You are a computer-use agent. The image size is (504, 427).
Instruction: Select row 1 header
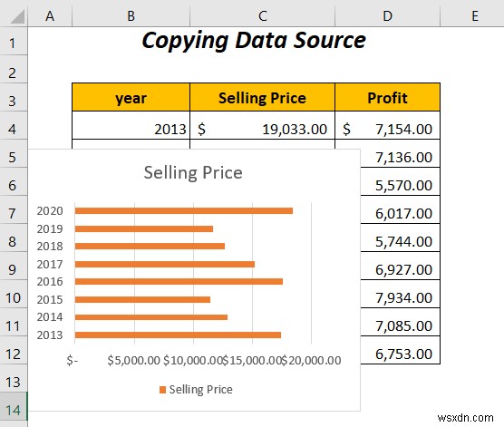click(x=14, y=41)
